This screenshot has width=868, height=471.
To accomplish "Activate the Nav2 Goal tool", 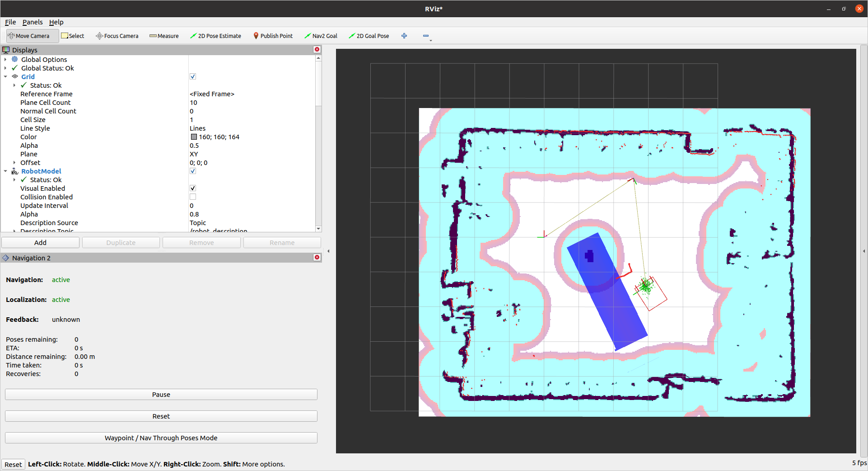I will pyautogui.click(x=321, y=36).
